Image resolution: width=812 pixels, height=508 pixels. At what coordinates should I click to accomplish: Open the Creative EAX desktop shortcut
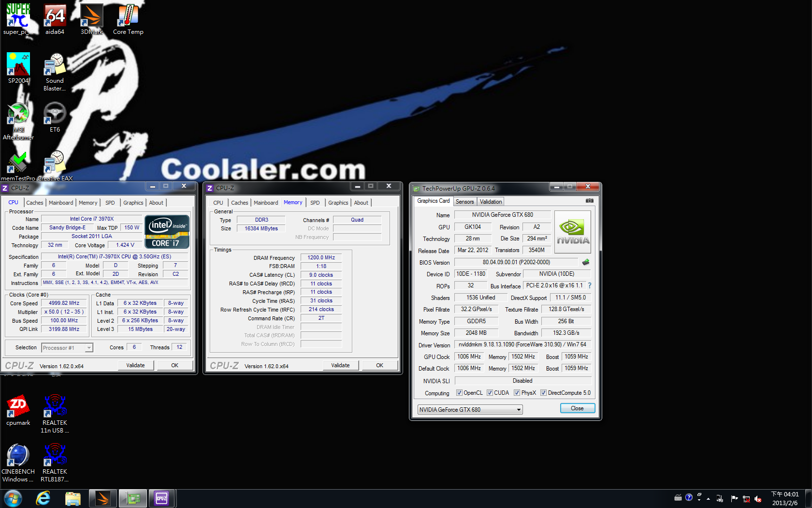point(55,166)
